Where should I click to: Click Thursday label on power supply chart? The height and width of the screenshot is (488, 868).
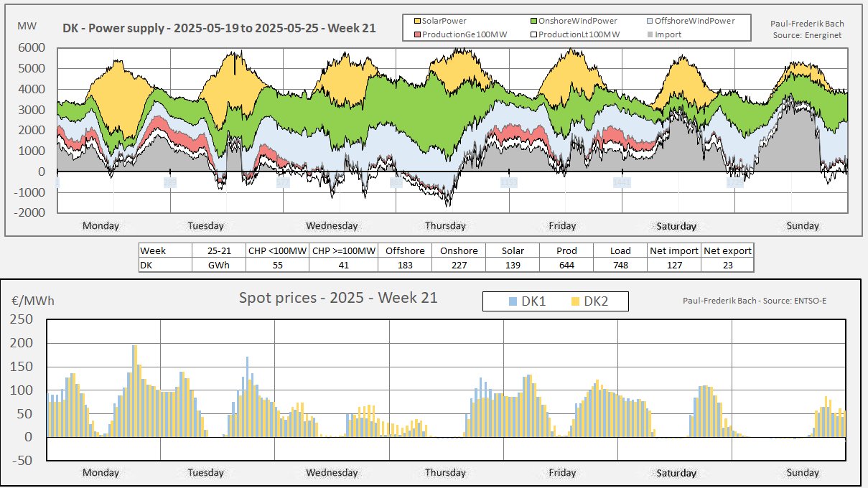[444, 225]
